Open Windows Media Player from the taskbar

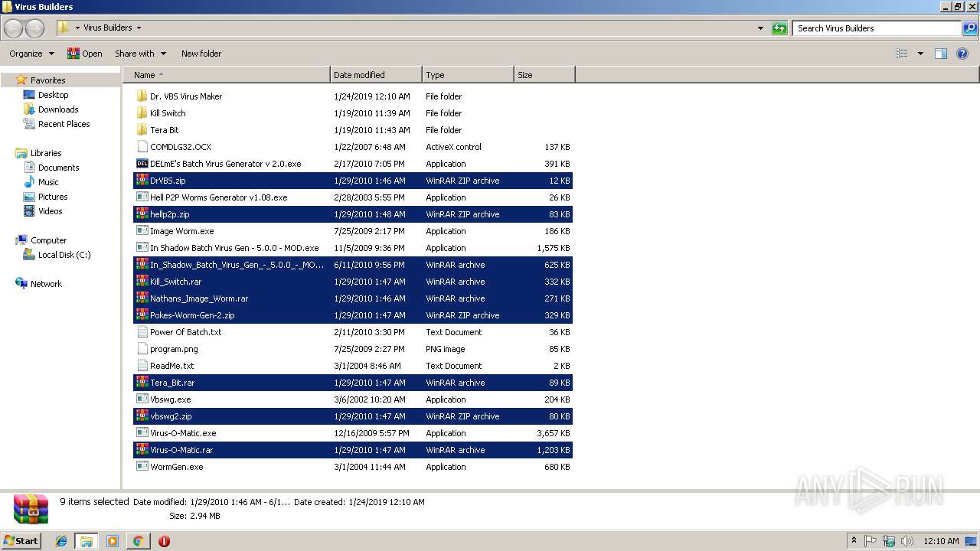[x=113, y=541]
